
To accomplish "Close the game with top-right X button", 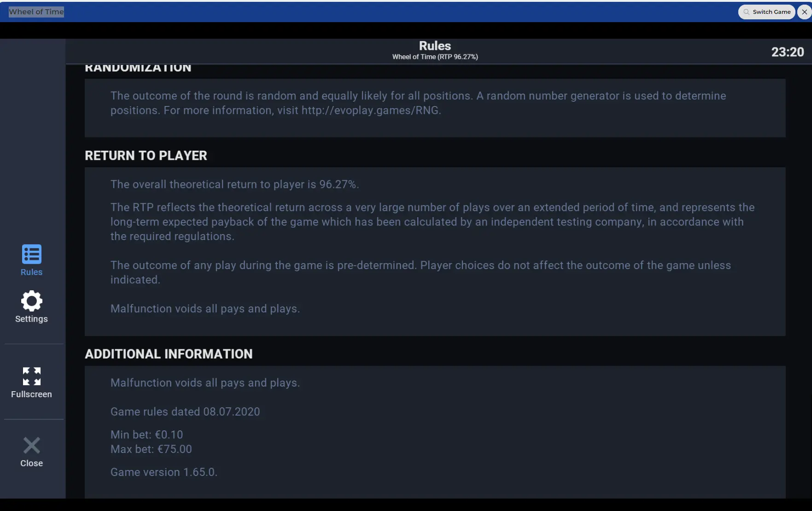I will 804,12.
